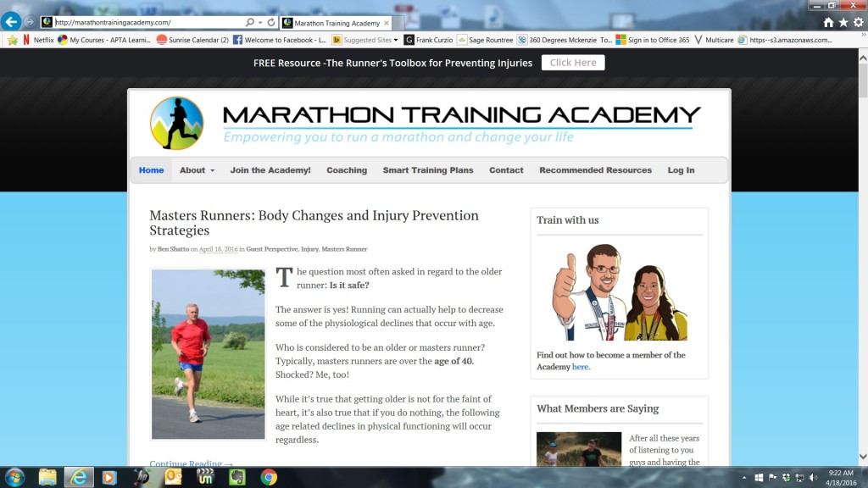868x488 pixels.
Task: Click the search magnifier in address bar
Action: (x=250, y=22)
